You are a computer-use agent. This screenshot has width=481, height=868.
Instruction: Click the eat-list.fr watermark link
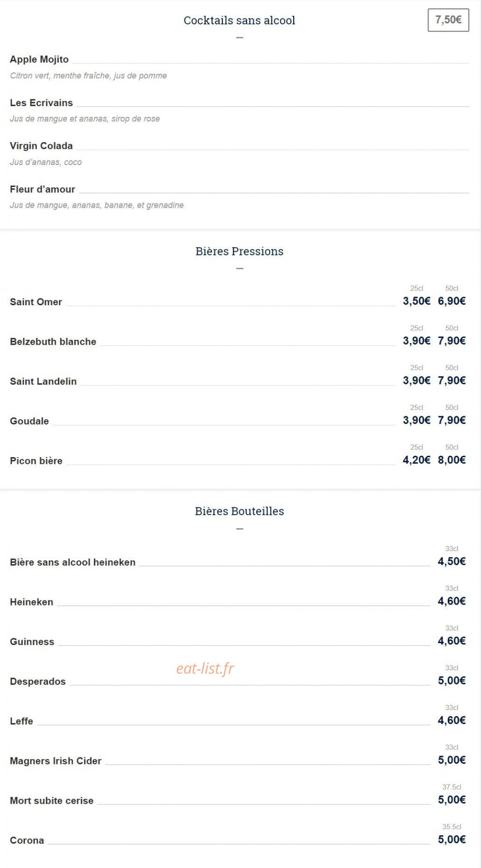[205, 668]
